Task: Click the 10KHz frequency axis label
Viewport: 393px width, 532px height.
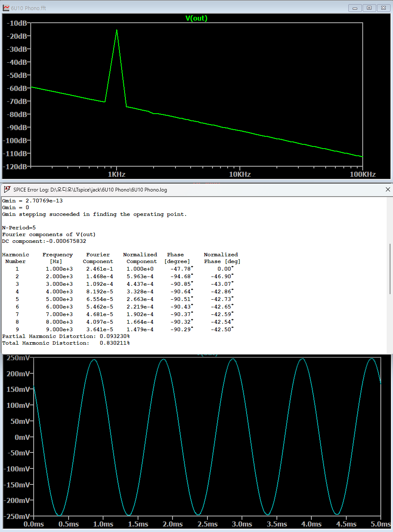Action: pyautogui.click(x=239, y=174)
